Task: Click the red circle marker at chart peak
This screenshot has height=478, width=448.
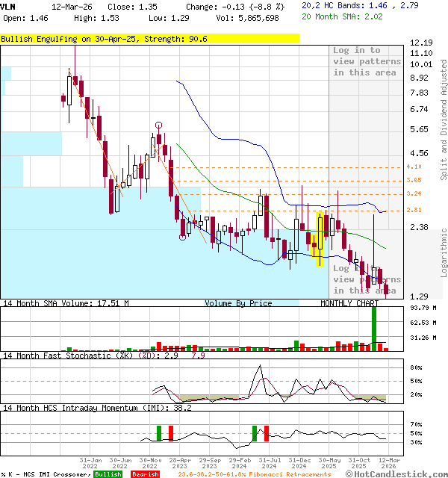Action: 158,125
